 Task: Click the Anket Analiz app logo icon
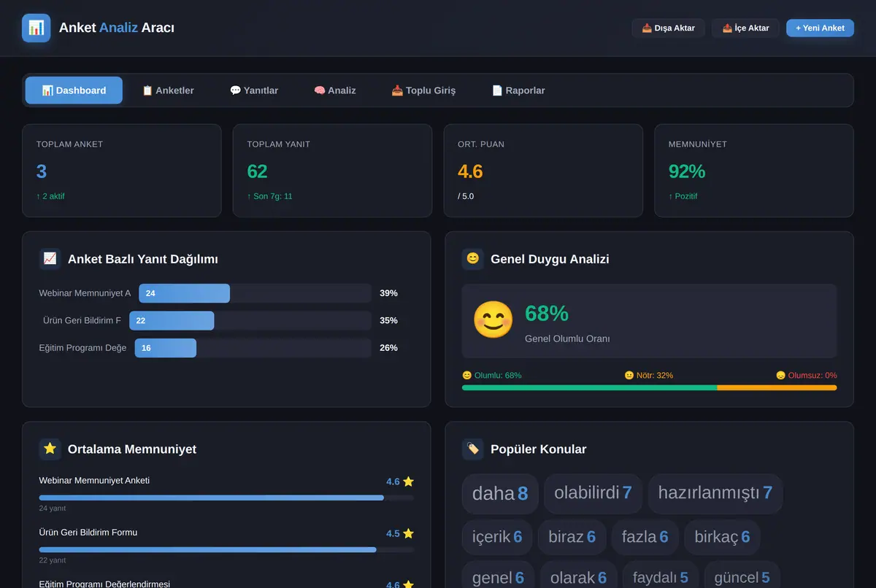coord(36,28)
